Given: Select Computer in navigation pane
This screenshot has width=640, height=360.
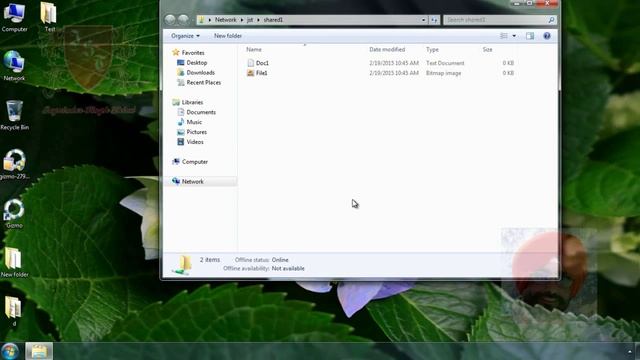Looking at the screenshot, I should [x=195, y=162].
